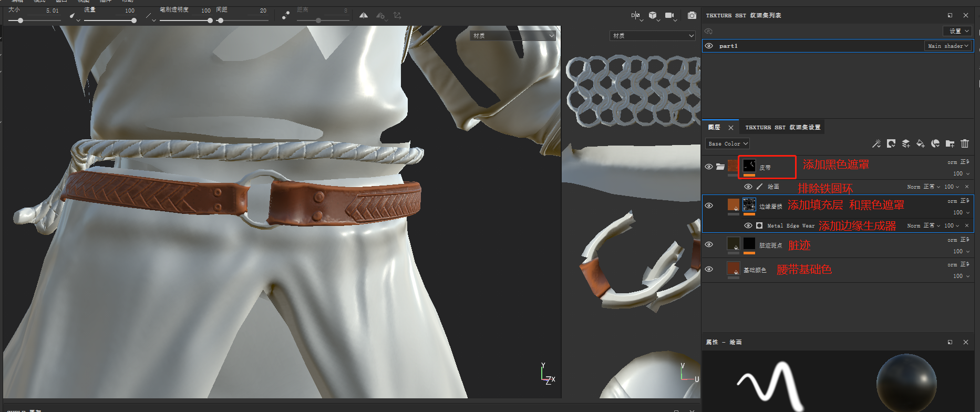
Task: Remove the Metal Edge Wear generator with X
Action: [967, 225]
